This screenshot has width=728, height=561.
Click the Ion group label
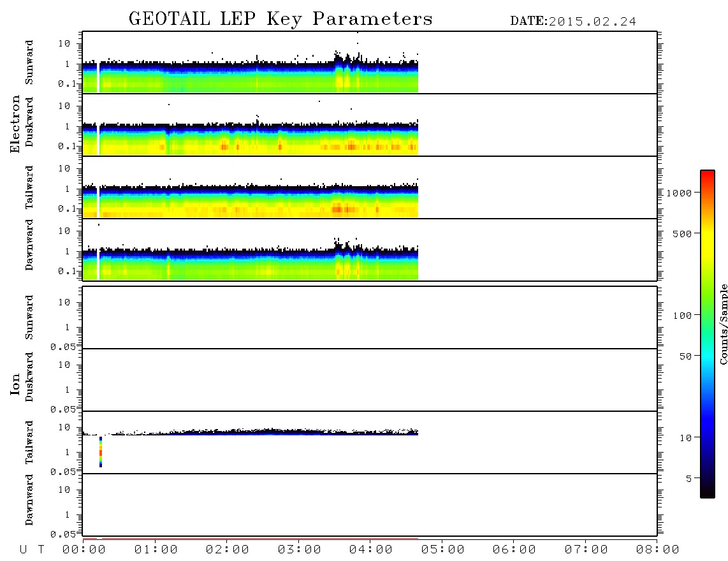point(15,384)
